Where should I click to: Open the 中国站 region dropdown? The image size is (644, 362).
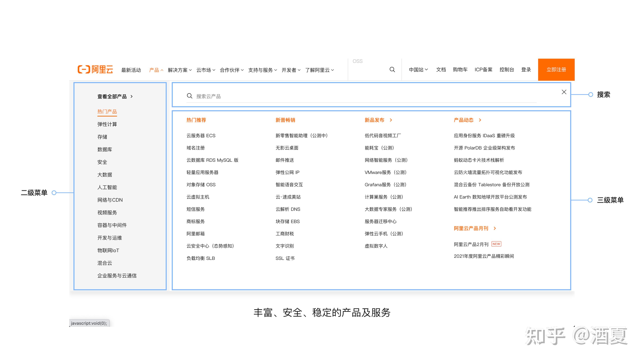(x=418, y=70)
